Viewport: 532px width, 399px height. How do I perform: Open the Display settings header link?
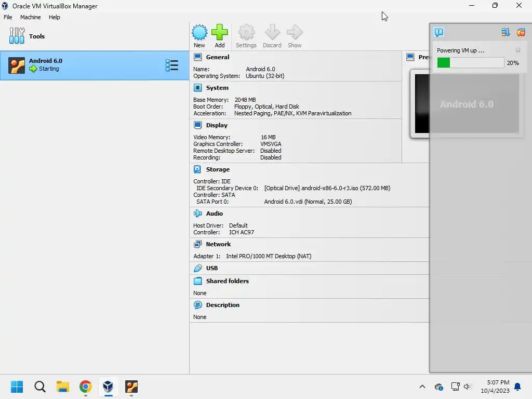217,125
